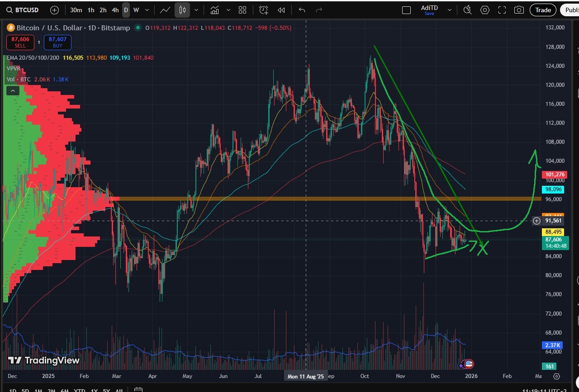The width and height of the screenshot is (579, 392).
Task: Expand the AdiTD layout dropdown arrow
Action: 450,10
